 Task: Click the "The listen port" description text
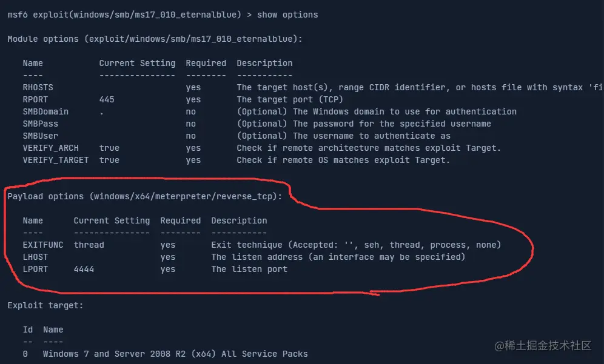pyautogui.click(x=249, y=269)
